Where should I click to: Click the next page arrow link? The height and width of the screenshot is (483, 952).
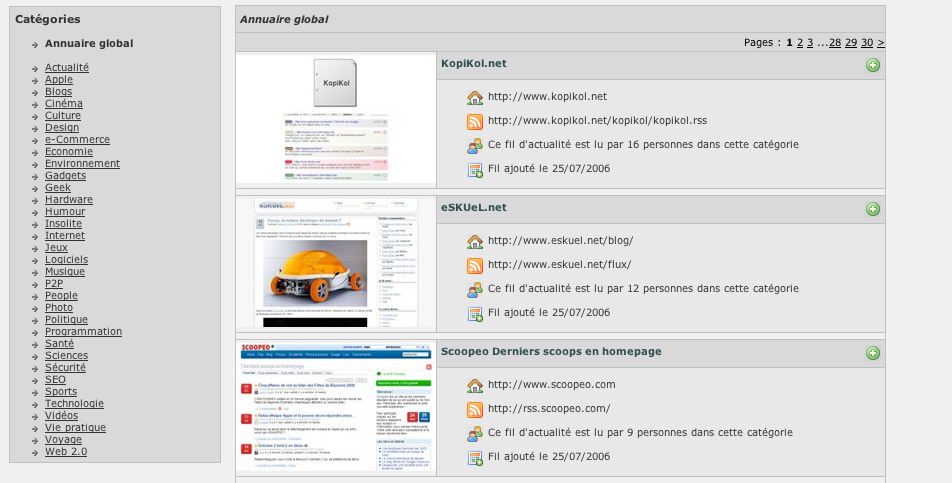881,42
